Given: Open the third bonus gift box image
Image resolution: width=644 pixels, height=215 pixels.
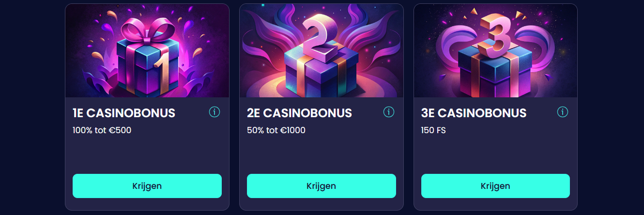Looking at the screenshot, I should pyautogui.click(x=495, y=51).
